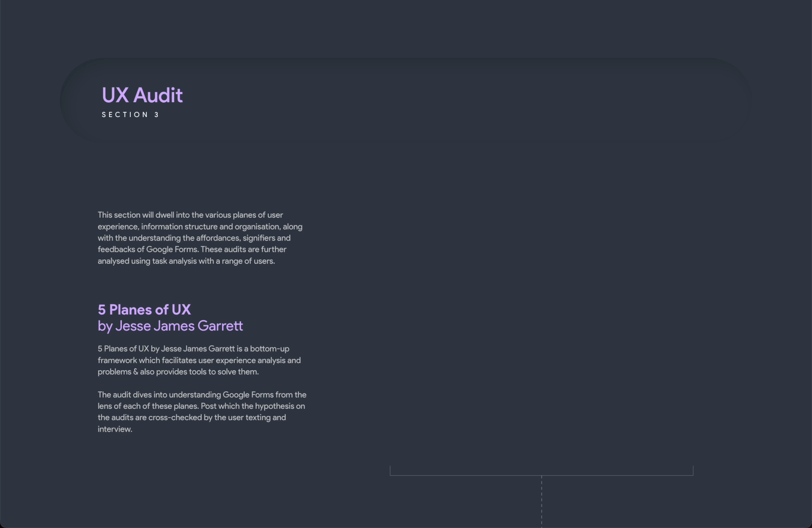Click the word "bottom-up" in the framework paragraph
Viewport: 812px width, 528px height.
269,349
